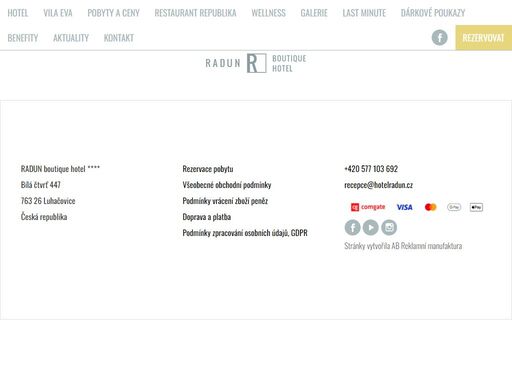Open Doprava a platba link
The image size is (512, 384).
[207, 217]
